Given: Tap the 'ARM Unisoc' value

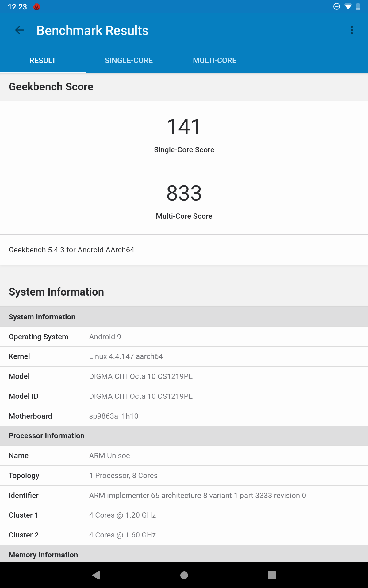Looking at the screenshot, I should pyautogui.click(x=109, y=456).
